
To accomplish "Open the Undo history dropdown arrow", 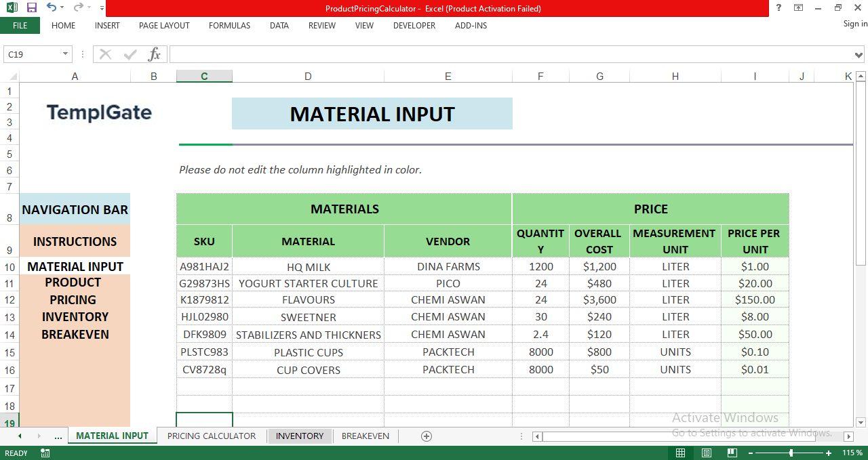I will (x=62, y=8).
